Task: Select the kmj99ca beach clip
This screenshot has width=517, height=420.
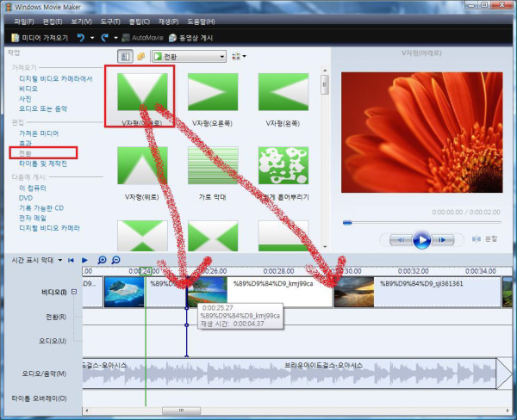Action: 259,292
